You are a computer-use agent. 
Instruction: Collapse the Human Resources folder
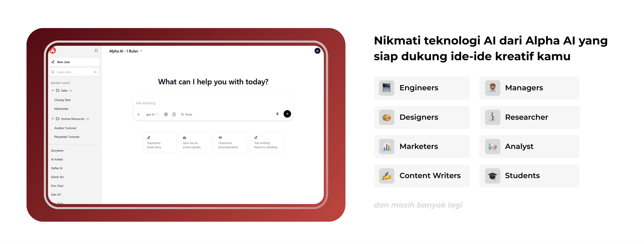point(53,119)
